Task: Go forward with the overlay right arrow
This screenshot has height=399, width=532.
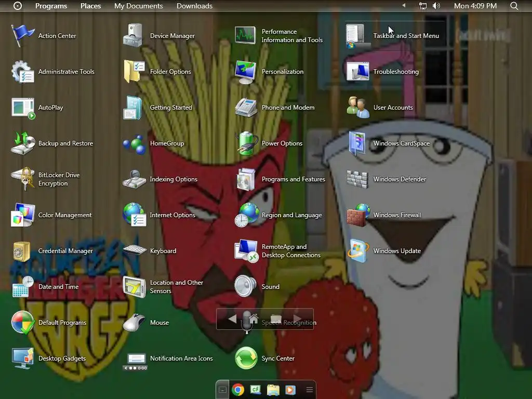Action: point(297,318)
